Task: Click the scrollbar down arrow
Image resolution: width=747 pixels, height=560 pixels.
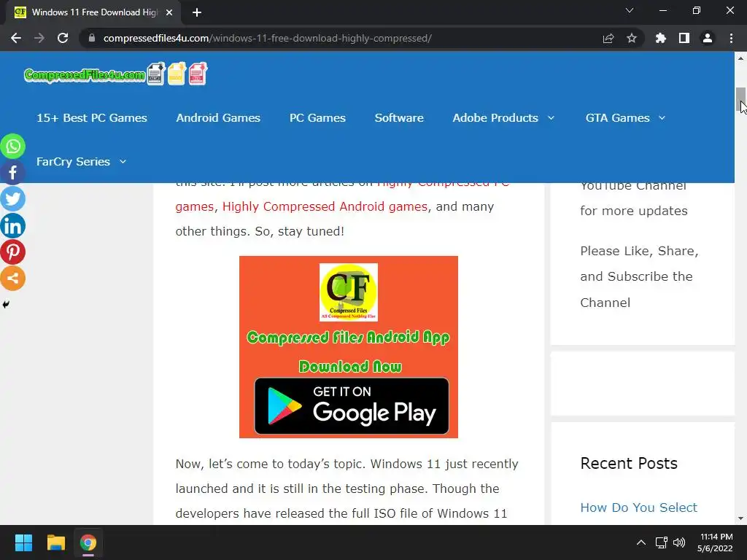Action: 740,518
